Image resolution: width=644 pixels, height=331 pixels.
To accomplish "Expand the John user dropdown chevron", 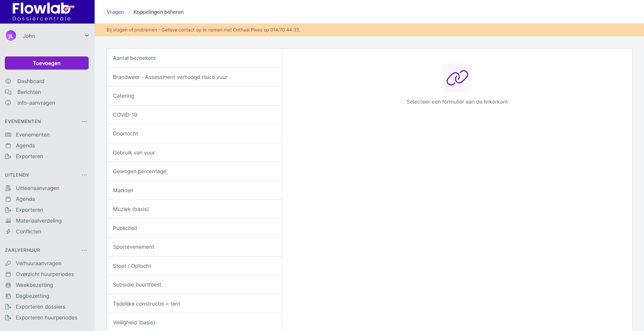I will coord(87,36).
